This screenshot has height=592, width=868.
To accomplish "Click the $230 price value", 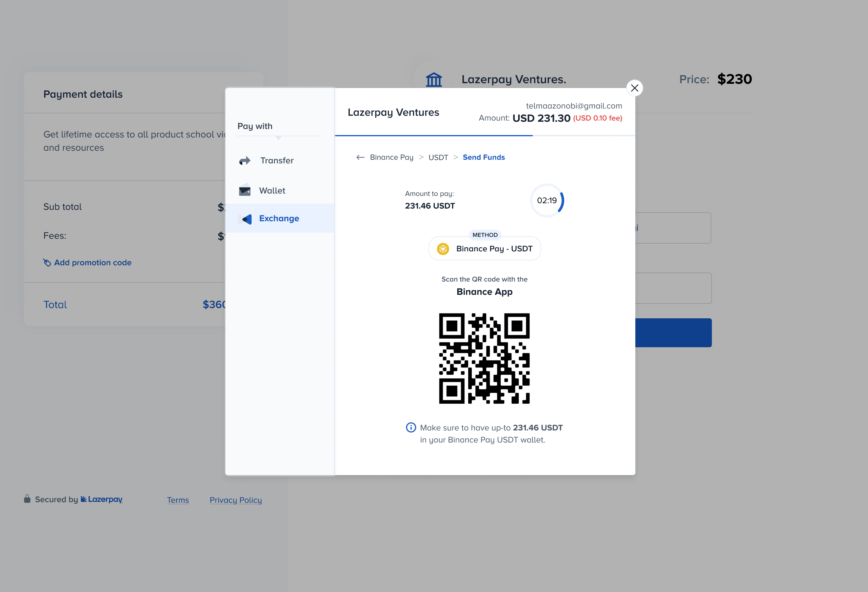I will 734,79.
